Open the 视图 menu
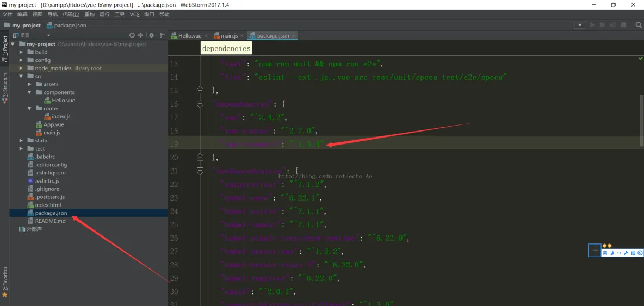 tap(38, 14)
